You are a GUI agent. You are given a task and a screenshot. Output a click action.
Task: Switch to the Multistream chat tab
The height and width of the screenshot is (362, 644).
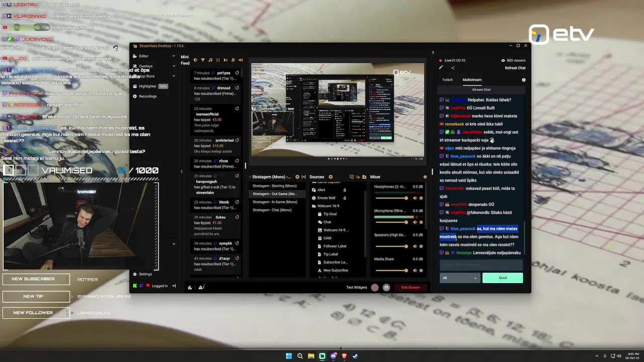click(x=472, y=80)
